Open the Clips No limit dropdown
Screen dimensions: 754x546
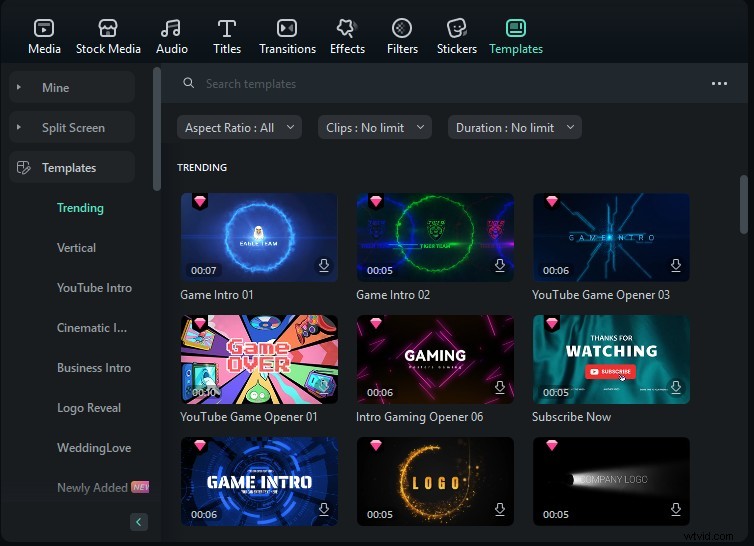(375, 128)
